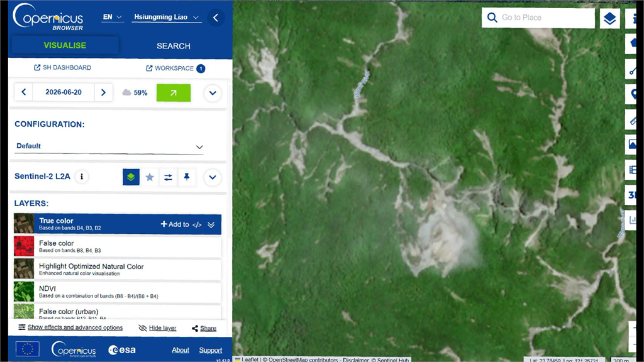
Task: Click the Disclaimer link at map bottom
Action: [356, 359]
